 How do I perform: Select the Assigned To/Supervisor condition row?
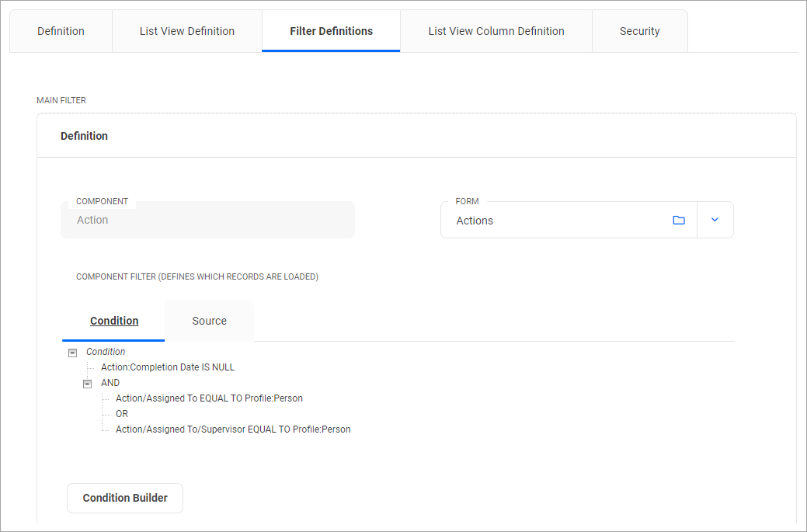point(233,429)
